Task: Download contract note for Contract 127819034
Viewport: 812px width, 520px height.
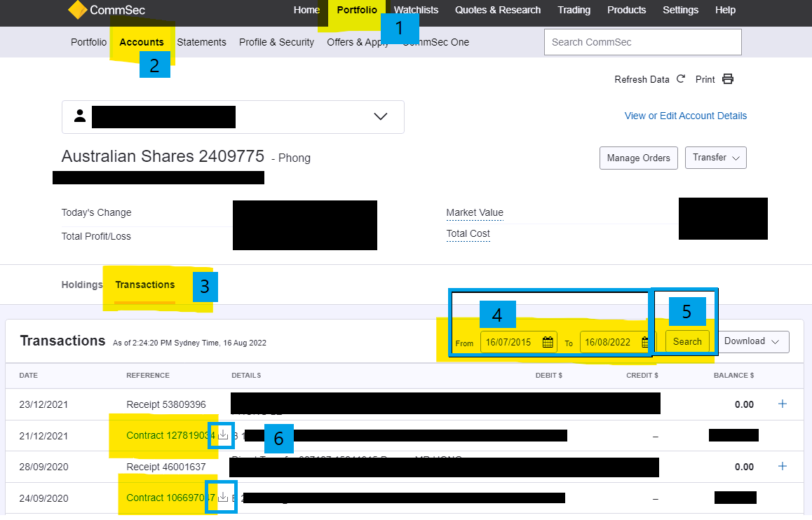Action: (x=223, y=435)
